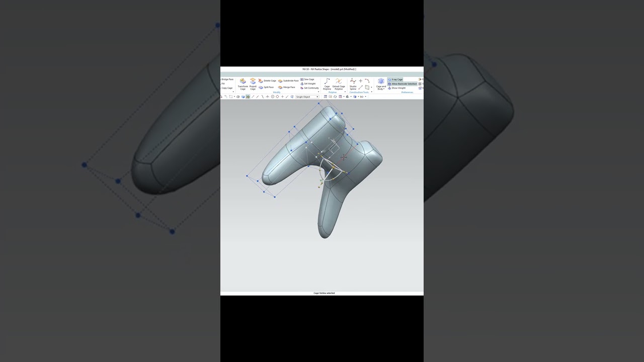Click the Construction Tools group label
Image resolution: width=644 pixels, height=362 pixels.
(359, 92)
